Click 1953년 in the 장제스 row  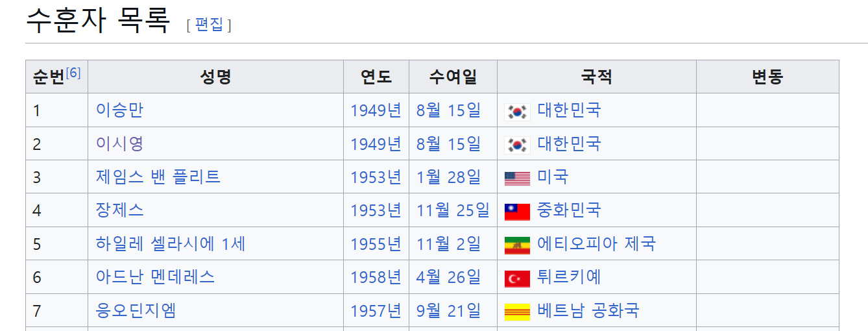[376, 210]
